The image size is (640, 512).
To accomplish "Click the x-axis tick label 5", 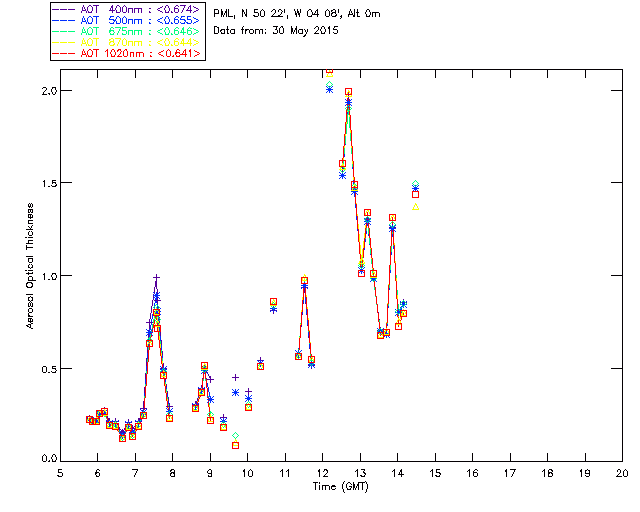I will (x=60, y=473).
